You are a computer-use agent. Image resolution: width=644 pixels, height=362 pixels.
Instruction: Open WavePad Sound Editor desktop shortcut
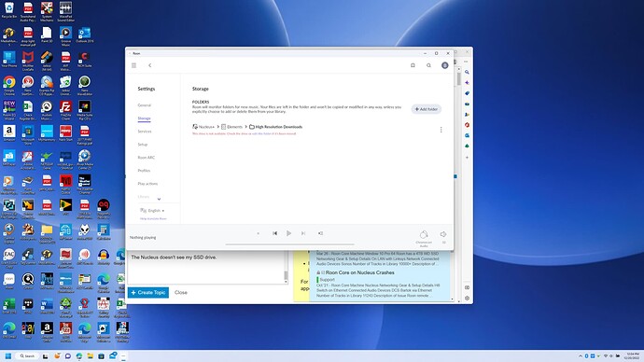point(65,11)
